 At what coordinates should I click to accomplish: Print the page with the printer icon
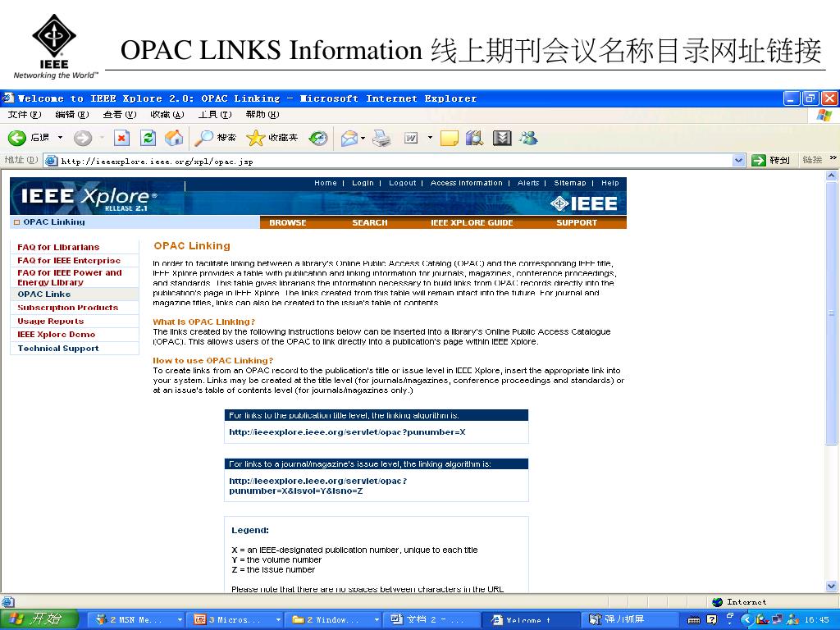tap(381, 138)
